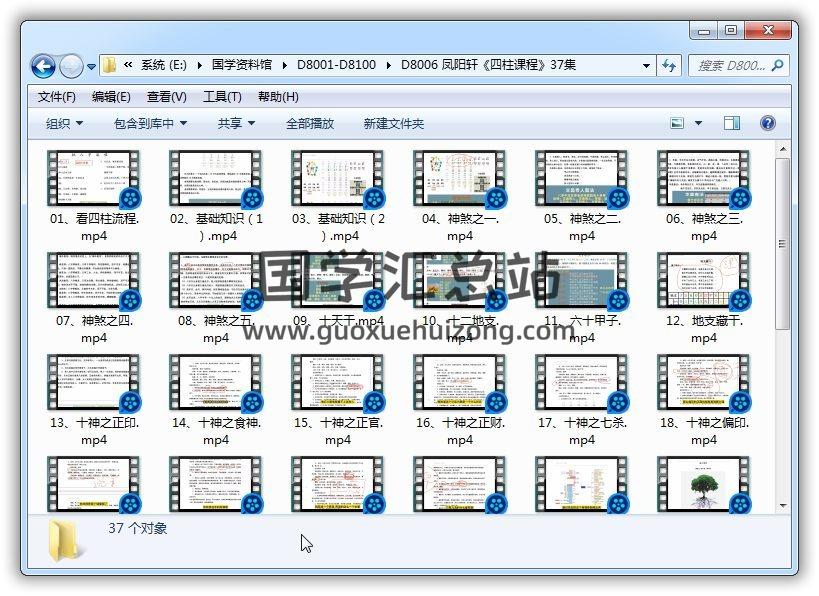The height and width of the screenshot is (596, 819).
Task: Select video 02、基础知识(1).mp4
Action: point(216,196)
